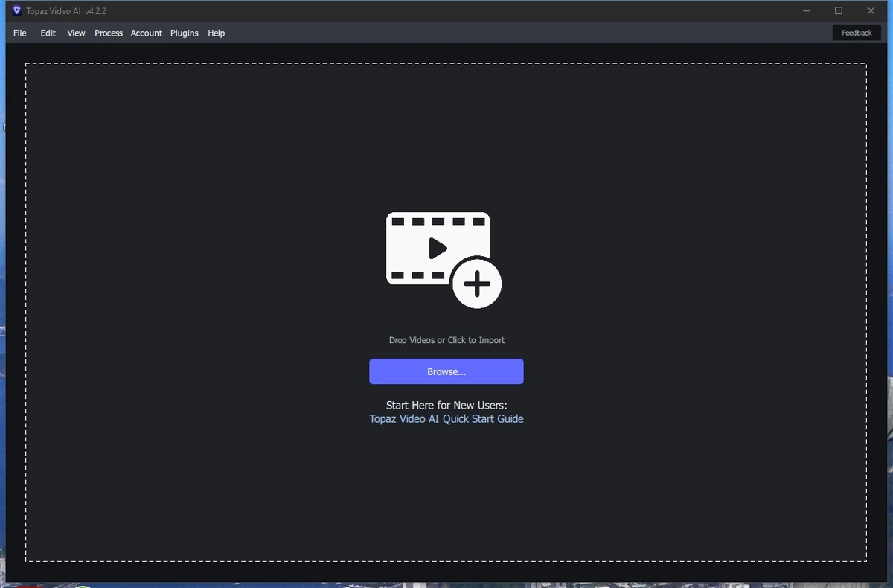
Task: Click the Feedback button
Action: point(857,33)
